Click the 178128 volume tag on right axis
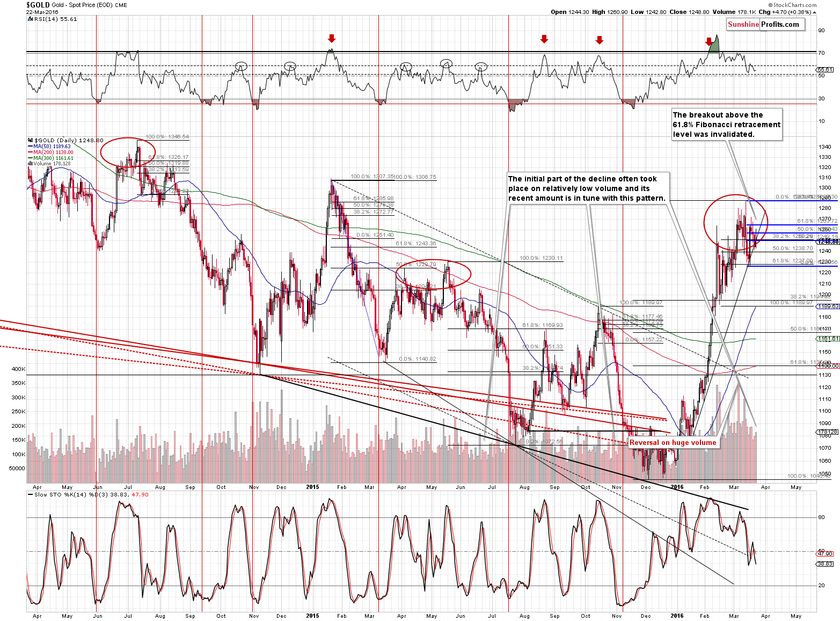The width and height of the screenshot is (840, 621). point(828,432)
